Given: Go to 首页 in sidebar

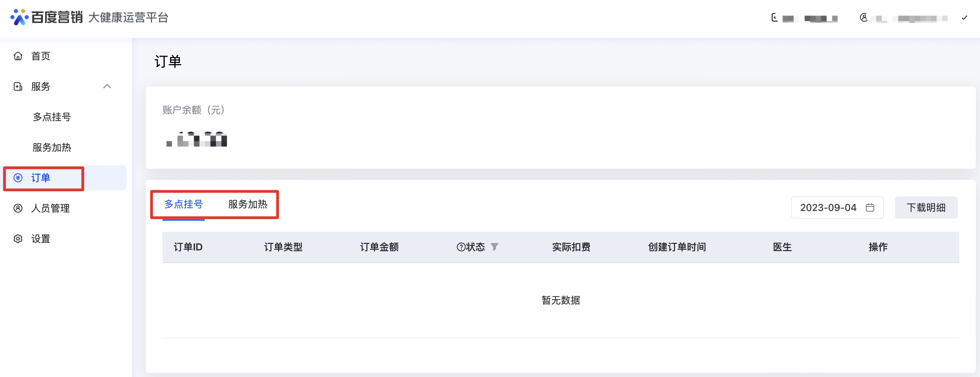Looking at the screenshot, I should [41, 56].
